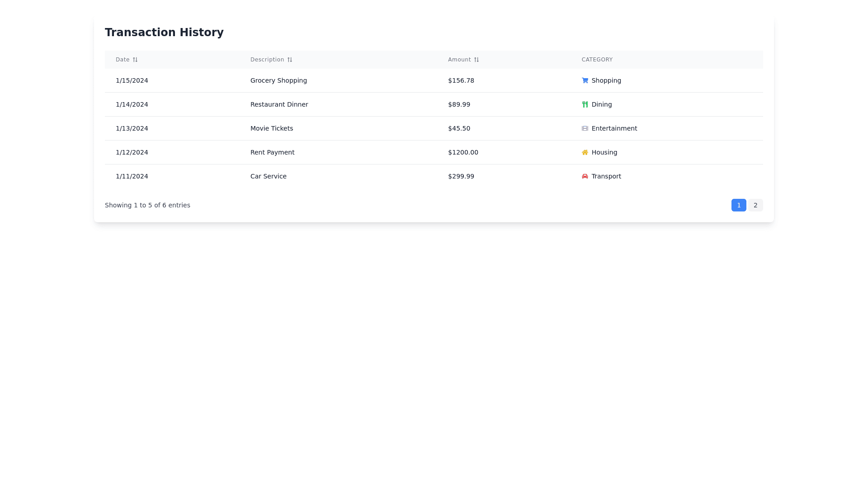Viewport: 868px width, 488px height.
Task: Click the Housing home icon
Action: point(585,152)
